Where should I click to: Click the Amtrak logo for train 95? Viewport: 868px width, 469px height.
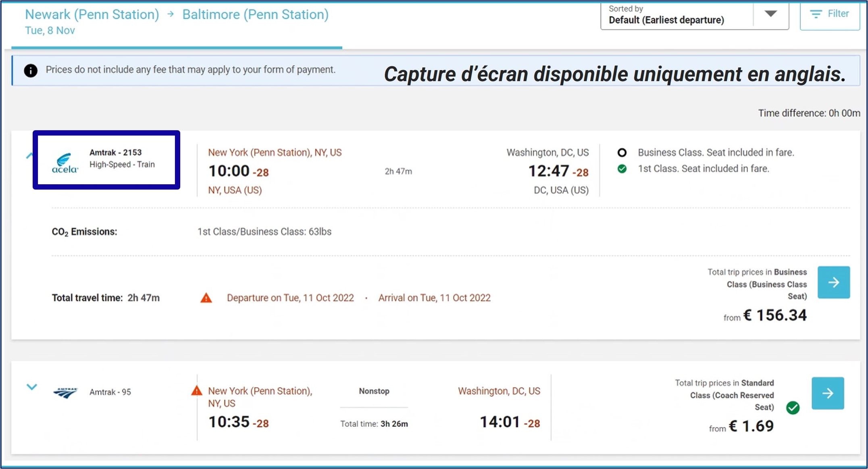(x=65, y=392)
